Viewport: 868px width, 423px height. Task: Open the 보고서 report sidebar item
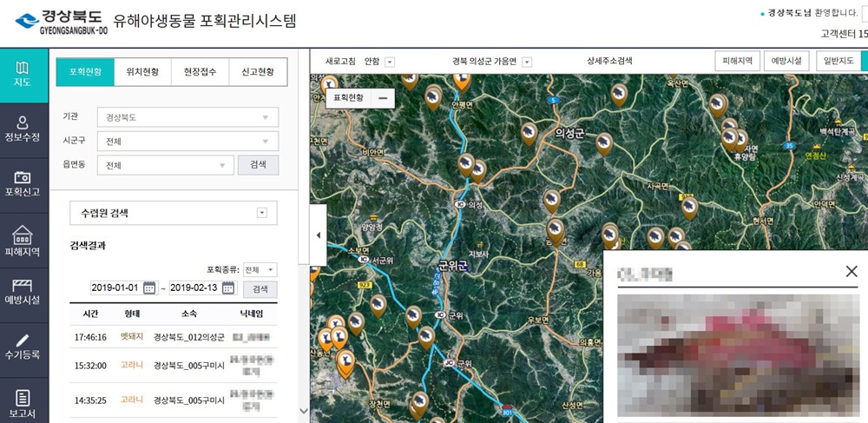pos(23,403)
